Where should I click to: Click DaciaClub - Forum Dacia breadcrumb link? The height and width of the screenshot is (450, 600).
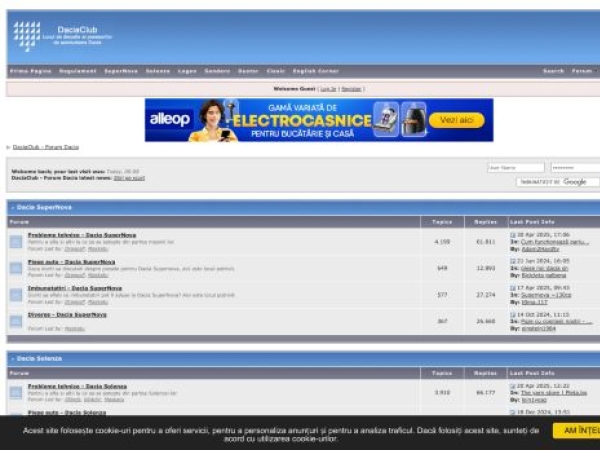(x=46, y=147)
